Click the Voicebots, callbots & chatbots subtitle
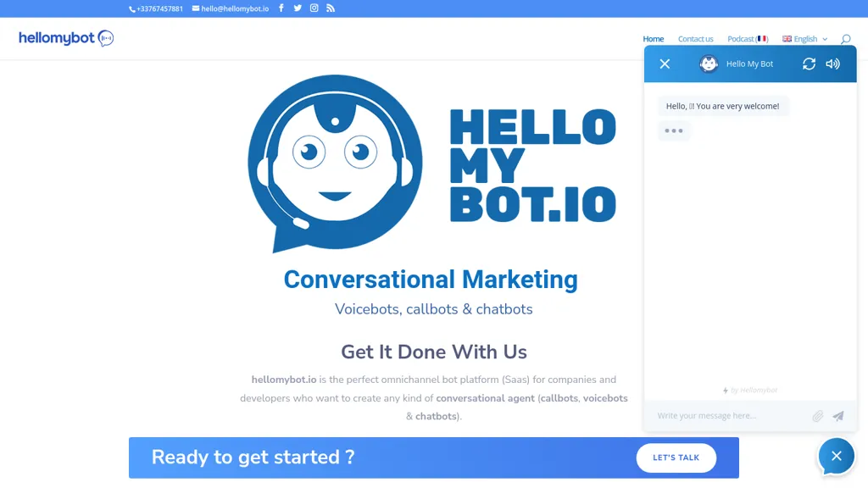 pyautogui.click(x=433, y=309)
